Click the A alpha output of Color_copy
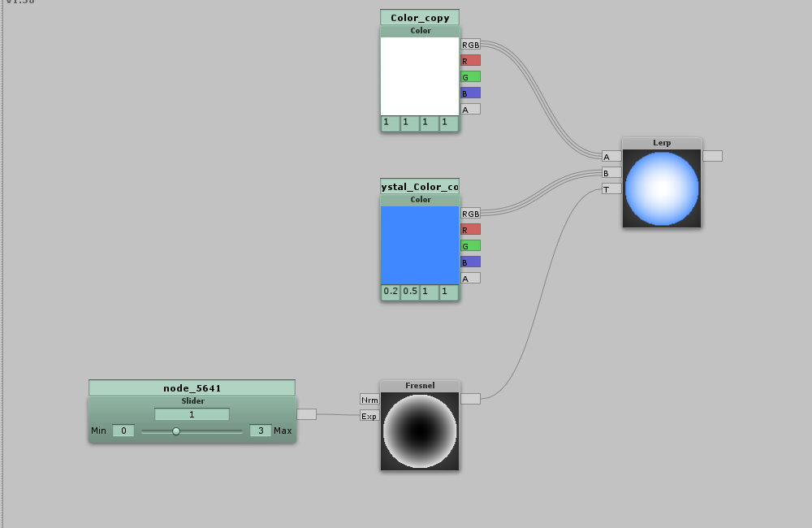This screenshot has width=812, height=528. (470, 110)
